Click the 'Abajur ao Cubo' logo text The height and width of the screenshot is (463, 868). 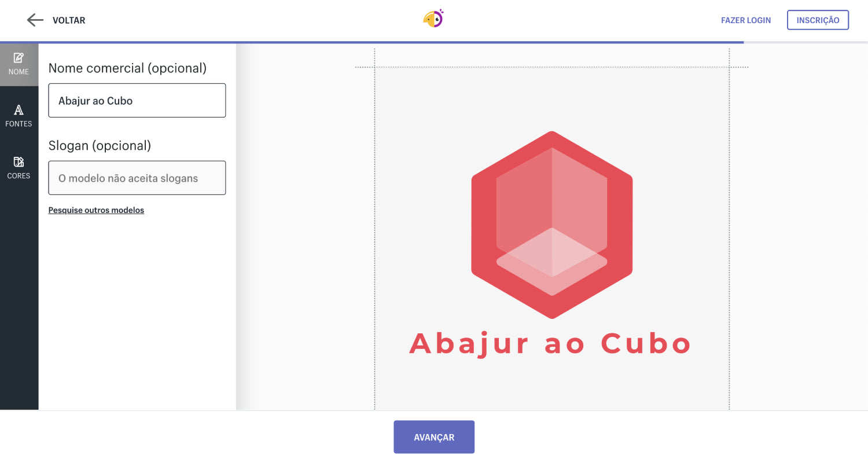tap(550, 343)
